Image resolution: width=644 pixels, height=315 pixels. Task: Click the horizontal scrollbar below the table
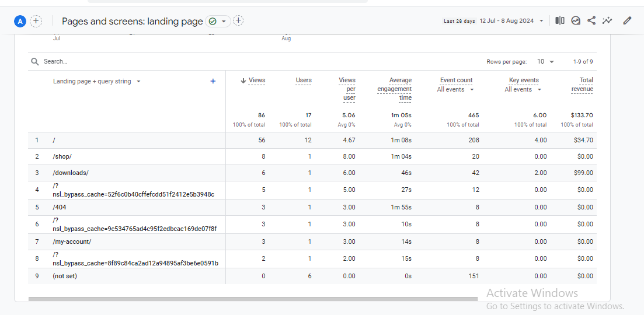(253, 299)
